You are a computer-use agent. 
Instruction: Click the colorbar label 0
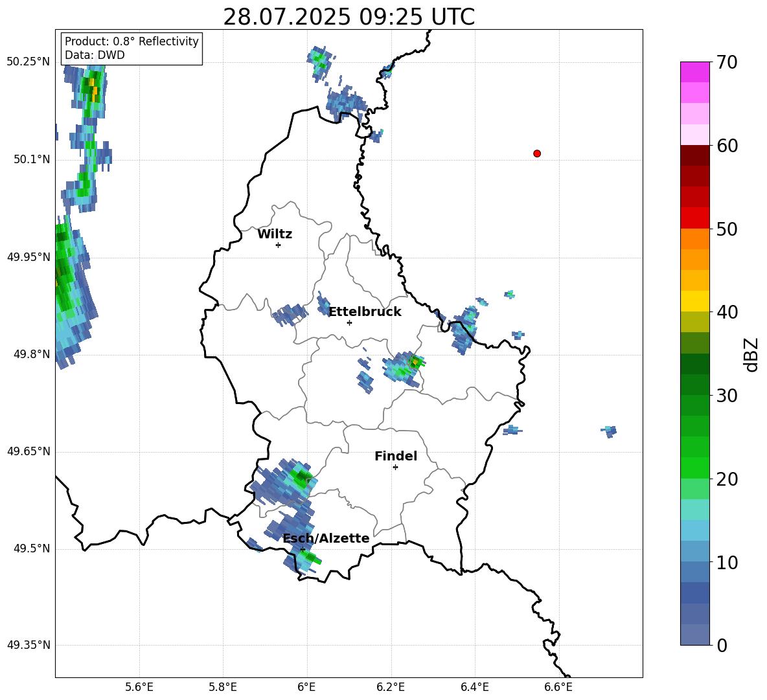tap(722, 646)
